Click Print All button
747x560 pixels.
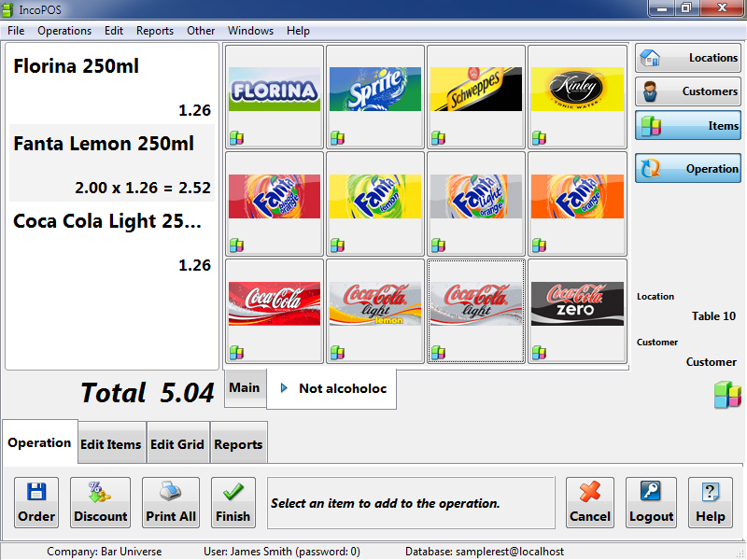(x=171, y=503)
